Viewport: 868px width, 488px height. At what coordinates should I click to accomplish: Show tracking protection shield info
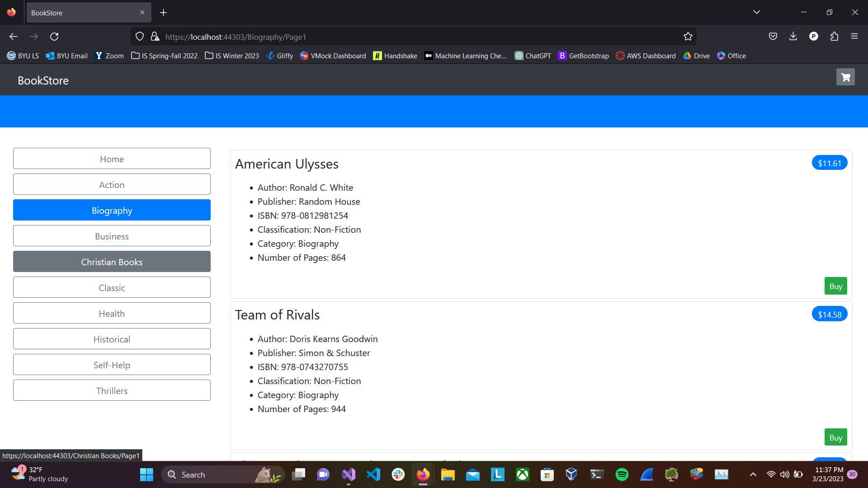pos(140,37)
